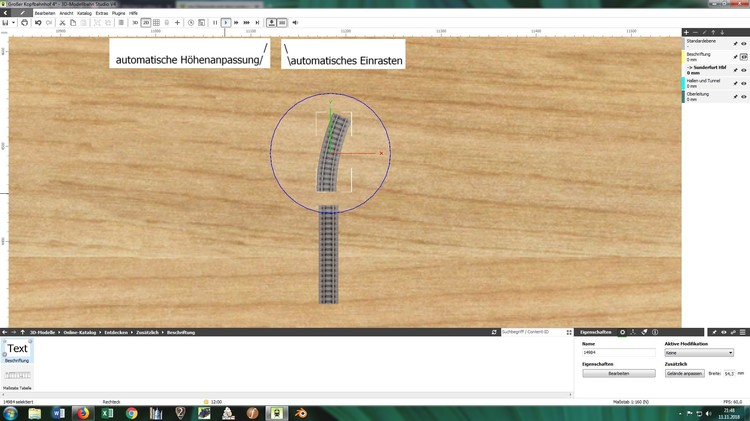Open the Plugins menu
Viewport: 750px width, 421px height.
click(119, 12)
